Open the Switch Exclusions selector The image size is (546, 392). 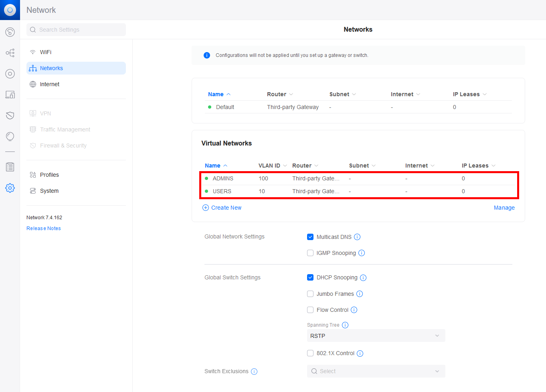[x=376, y=371]
